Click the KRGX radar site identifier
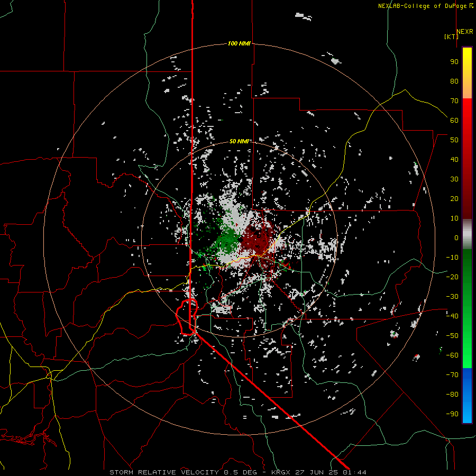Image resolution: width=476 pixels, height=476 pixels. (283, 472)
